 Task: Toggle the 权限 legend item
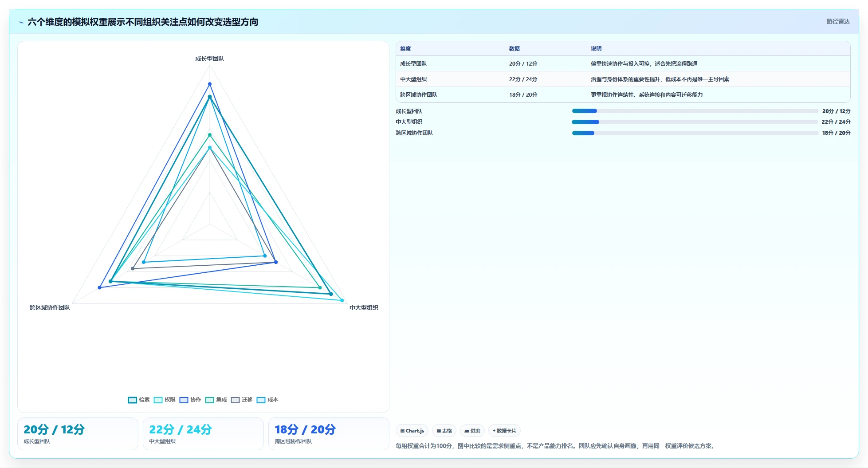coord(165,400)
